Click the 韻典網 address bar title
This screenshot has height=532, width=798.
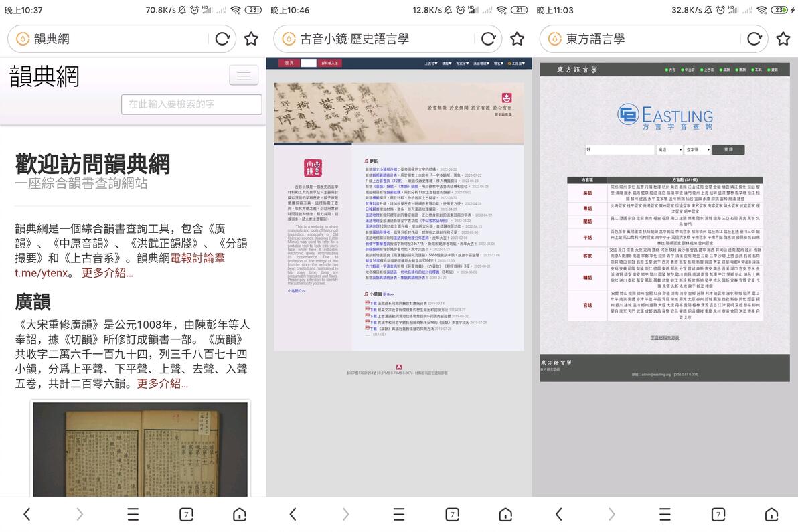(x=52, y=39)
